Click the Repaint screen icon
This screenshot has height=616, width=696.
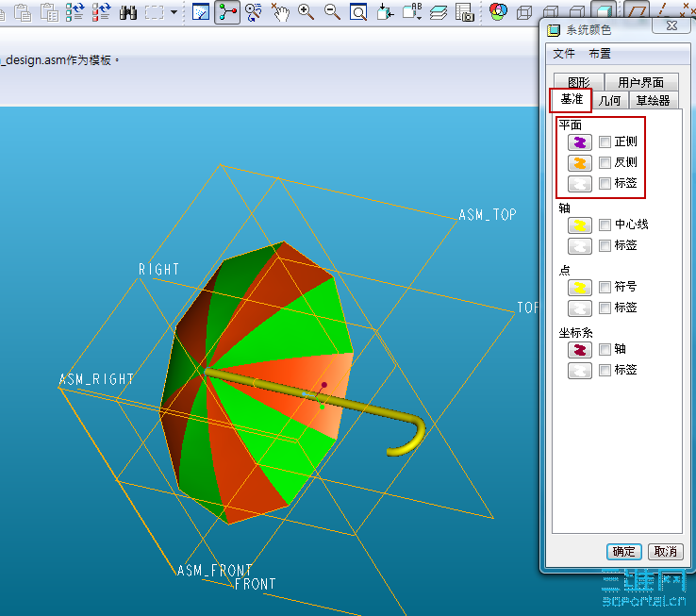point(201,12)
